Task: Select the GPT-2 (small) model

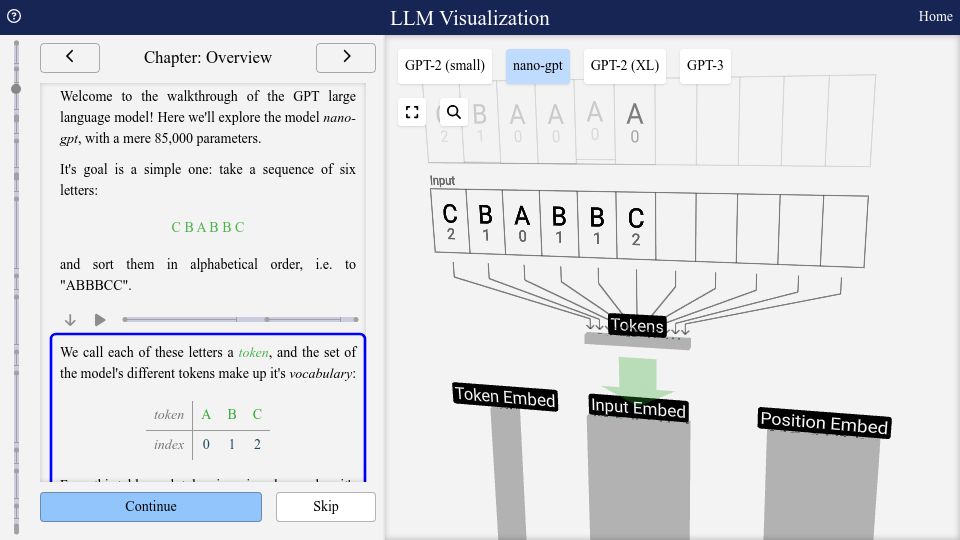Action: tap(444, 66)
